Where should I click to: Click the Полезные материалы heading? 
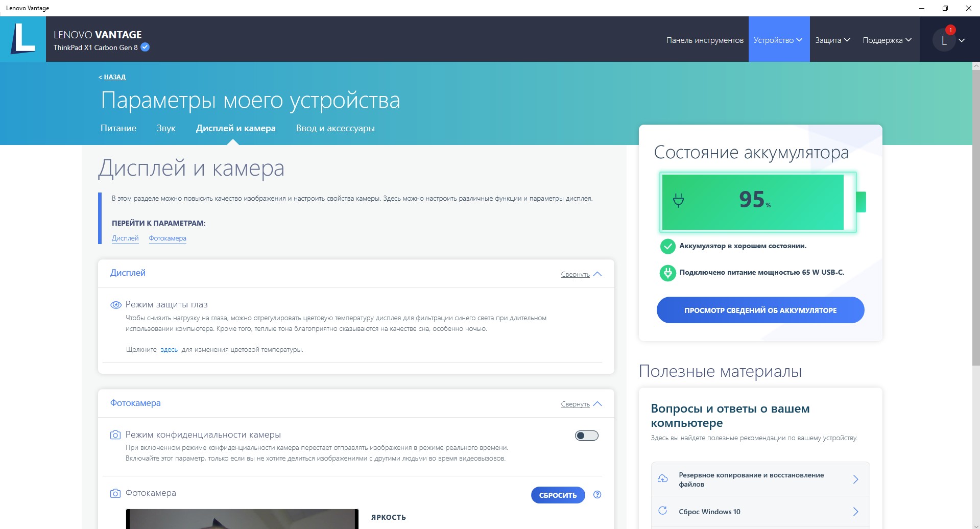[x=720, y=371]
